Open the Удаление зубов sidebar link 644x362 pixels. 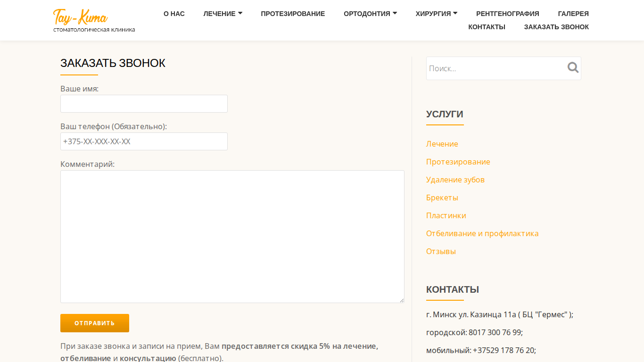[x=455, y=180]
